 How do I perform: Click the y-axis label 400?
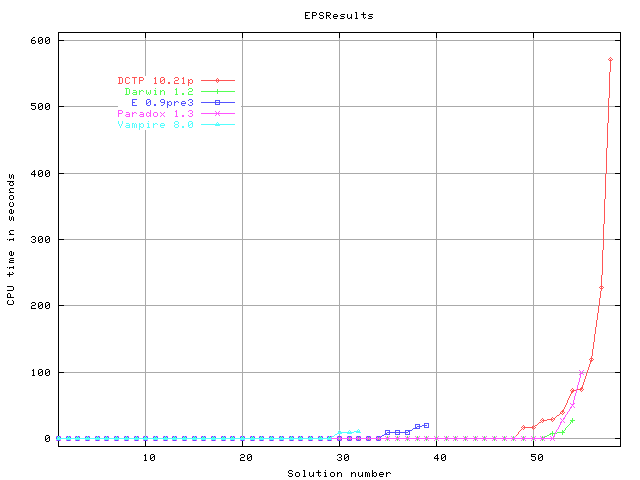(40, 173)
